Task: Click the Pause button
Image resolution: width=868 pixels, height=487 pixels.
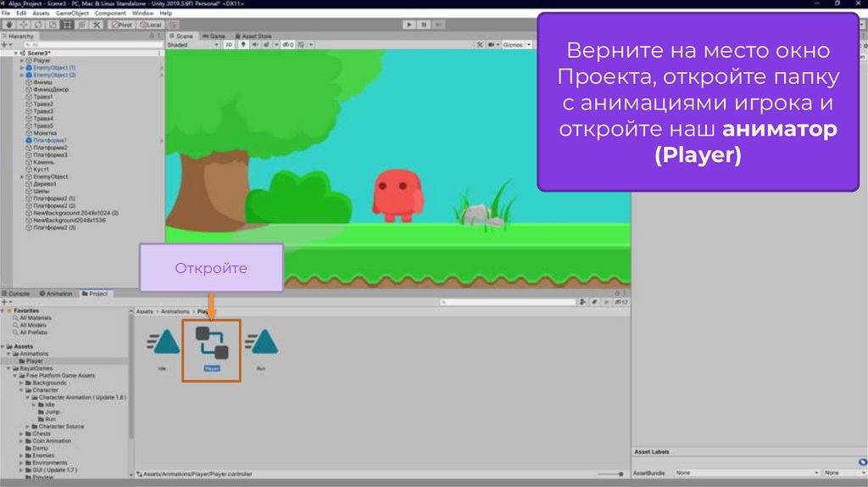Action: click(424, 25)
